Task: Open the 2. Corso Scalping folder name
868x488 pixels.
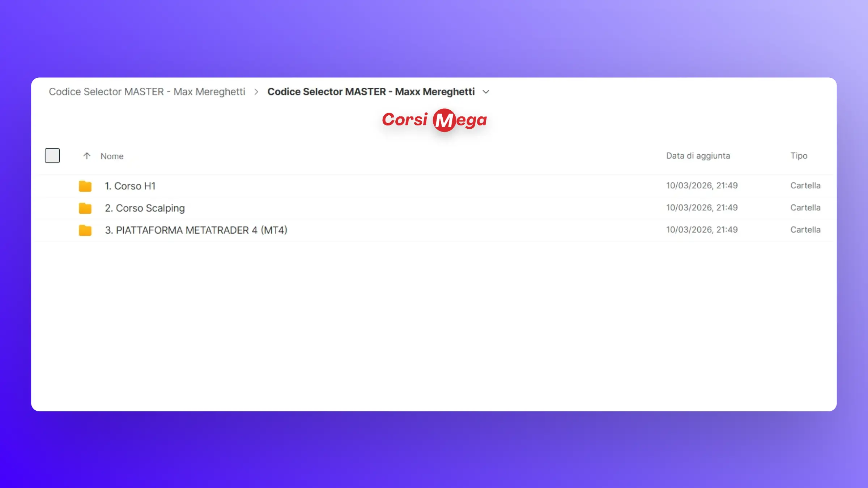Action: pos(145,208)
